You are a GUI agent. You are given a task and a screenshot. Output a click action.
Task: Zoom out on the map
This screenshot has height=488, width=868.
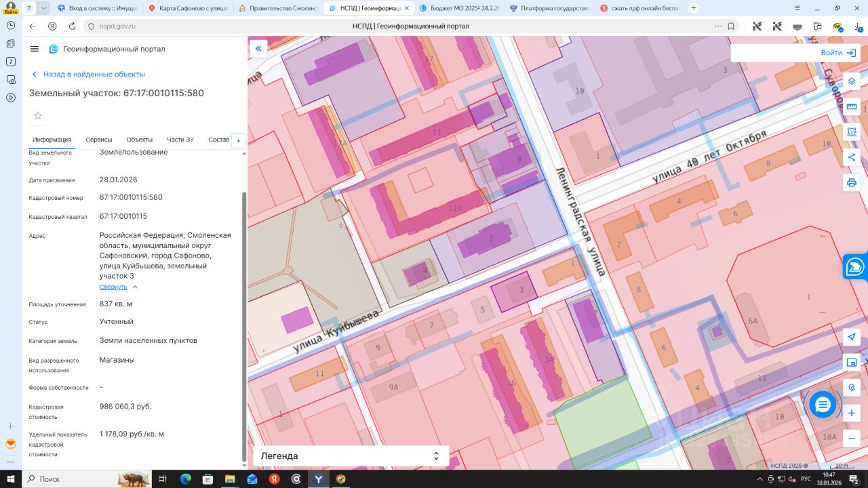click(x=852, y=439)
